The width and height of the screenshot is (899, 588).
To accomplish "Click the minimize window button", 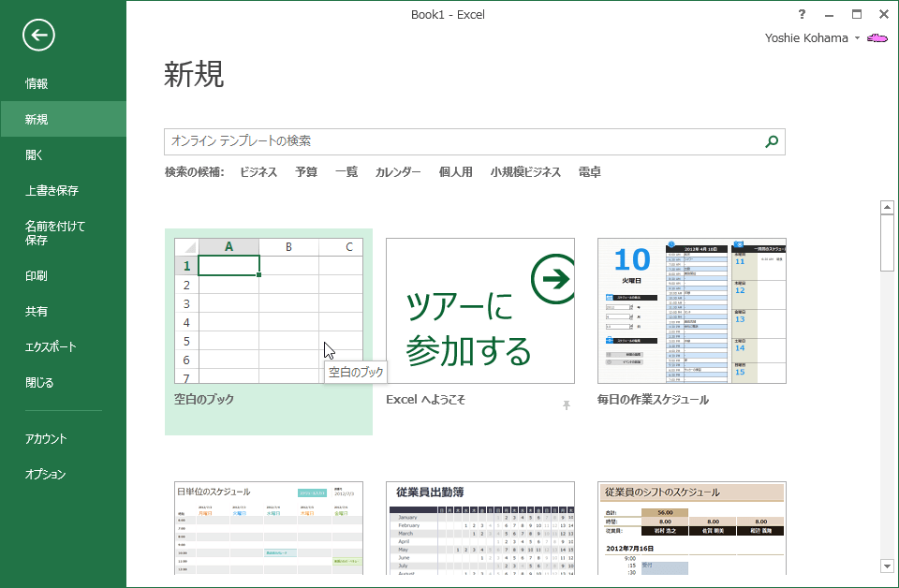I will (x=829, y=15).
